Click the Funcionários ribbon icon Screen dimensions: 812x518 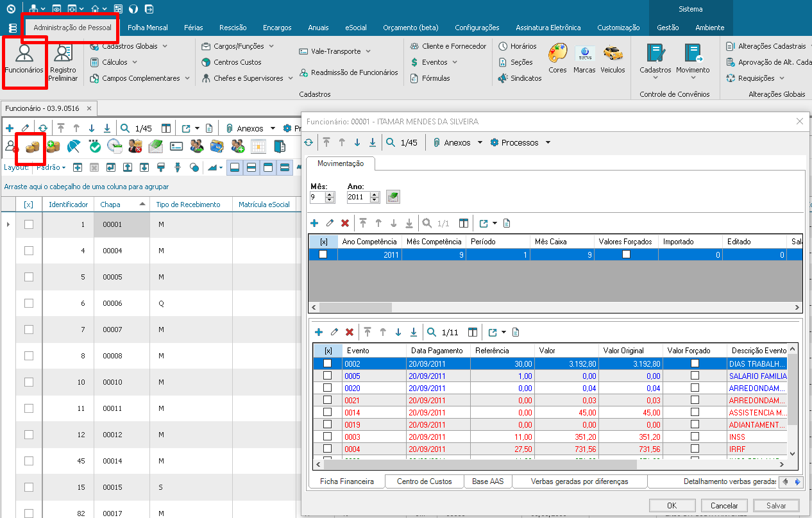[24, 59]
